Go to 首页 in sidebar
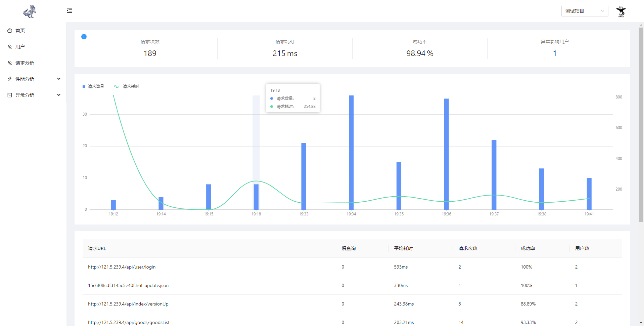Screen dimensions: 644x326 [20, 31]
